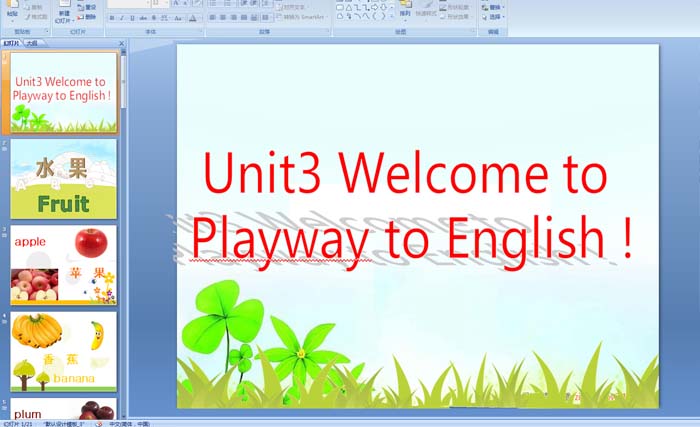Click Convert to SmartArt
700x427 pixels.
302,17
